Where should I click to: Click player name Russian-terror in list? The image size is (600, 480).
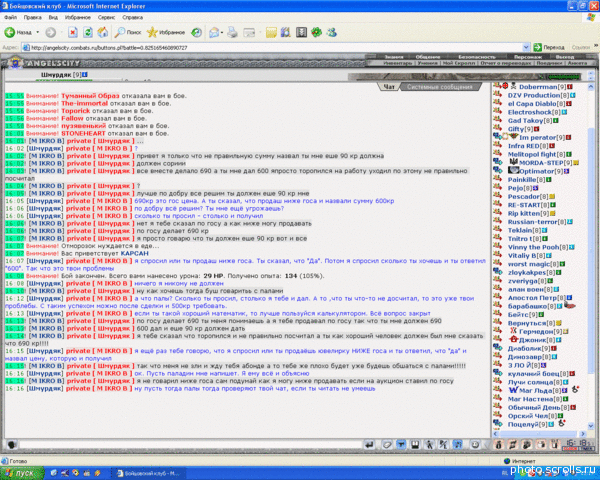pos(532,222)
